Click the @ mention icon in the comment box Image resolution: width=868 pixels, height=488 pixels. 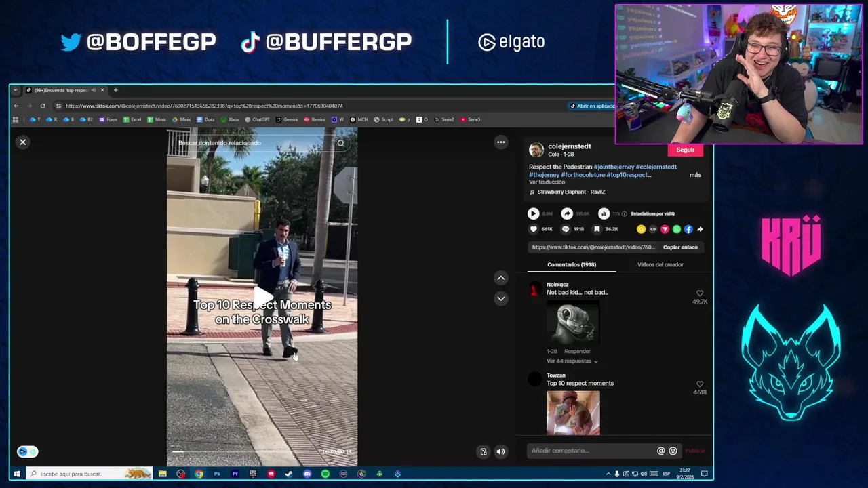(660, 451)
